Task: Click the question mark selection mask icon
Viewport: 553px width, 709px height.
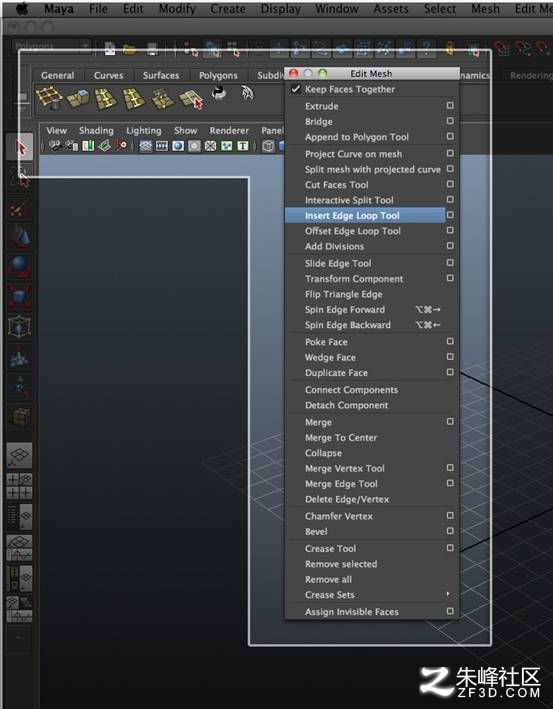Action: pyautogui.click(x=426, y=49)
